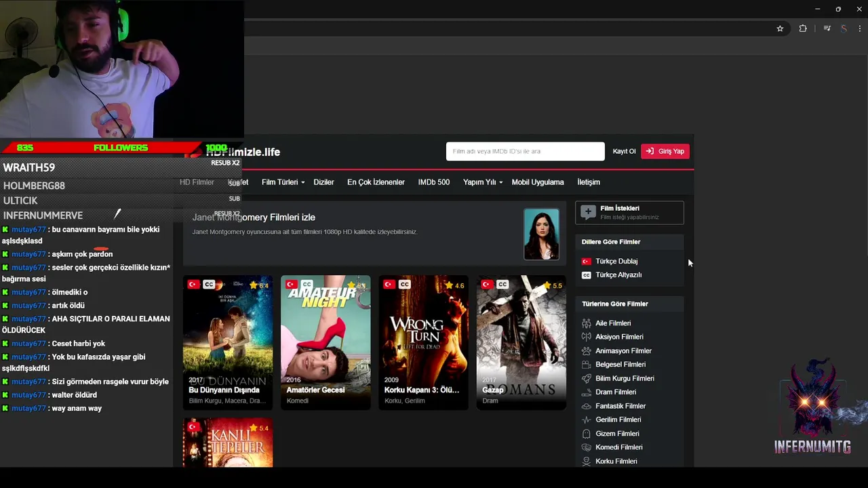Viewport: 868px width, 488px height.
Task: Click the Bu Dünyanın Dışında title text
Action: point(224,390)
